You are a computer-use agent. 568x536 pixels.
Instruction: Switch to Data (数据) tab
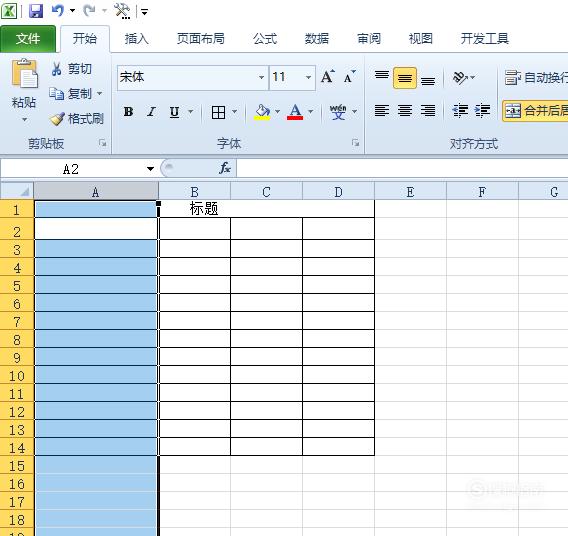click(317, 38)
